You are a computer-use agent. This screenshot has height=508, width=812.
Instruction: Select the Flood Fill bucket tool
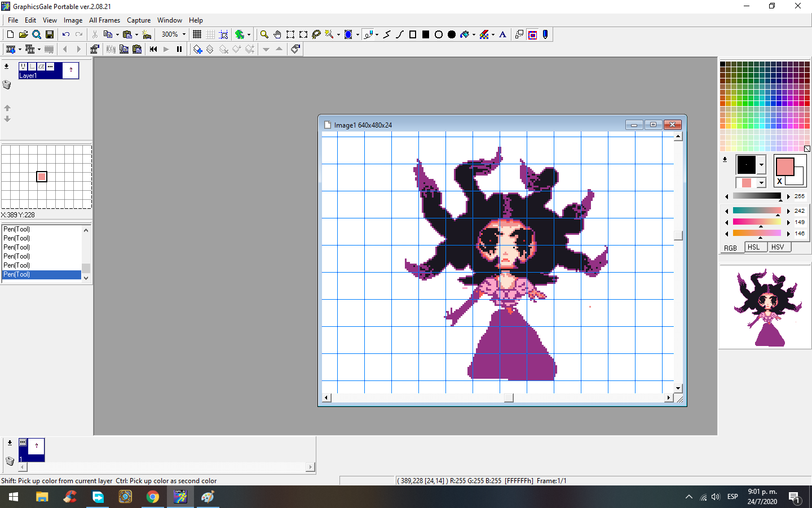click(x=465, y=34)
